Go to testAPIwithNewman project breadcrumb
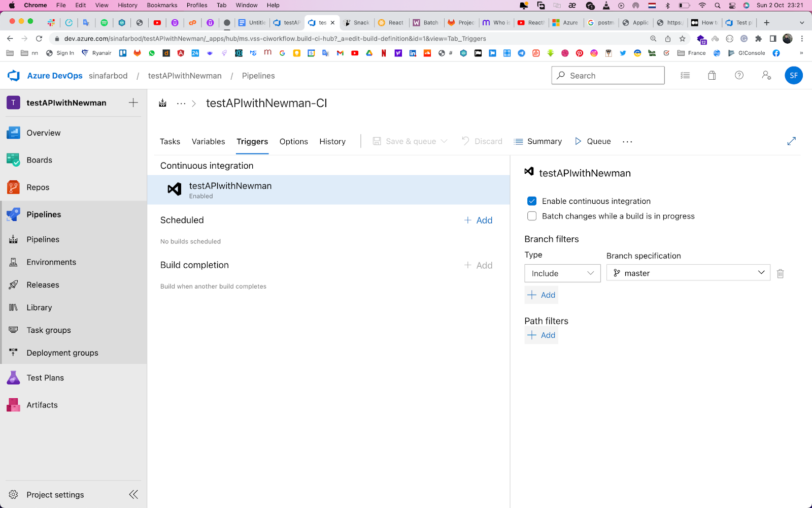This screenshot has width=812, height=508. 185,76
